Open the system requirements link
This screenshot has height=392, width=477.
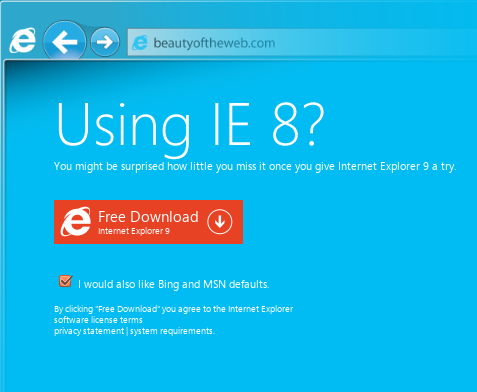tap(172, 331)
